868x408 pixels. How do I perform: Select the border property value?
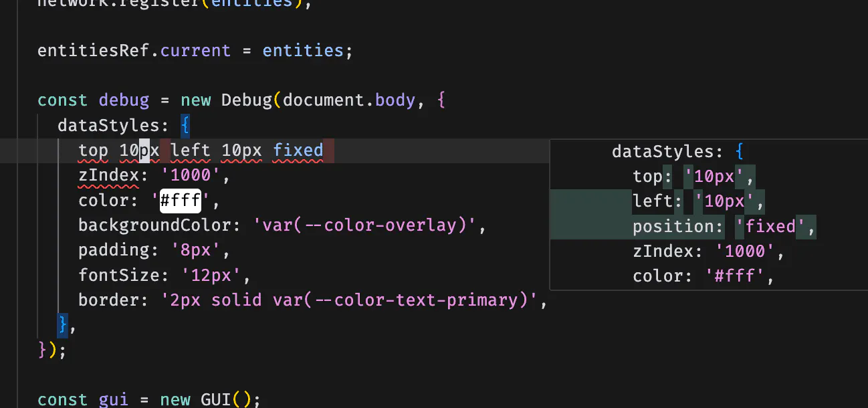pos(354,300)
